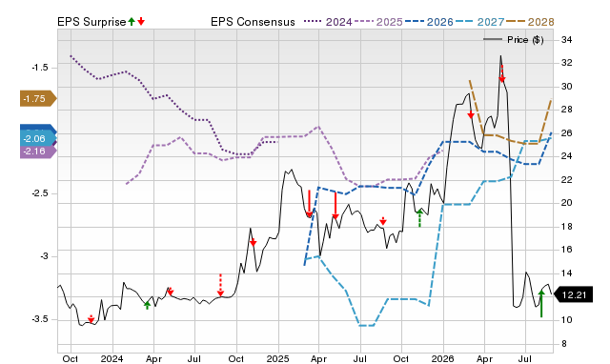The width and height of the screenshot is (610, 364).
Task: Click the 2025 year label on time axis
Action: click(277, 359)
